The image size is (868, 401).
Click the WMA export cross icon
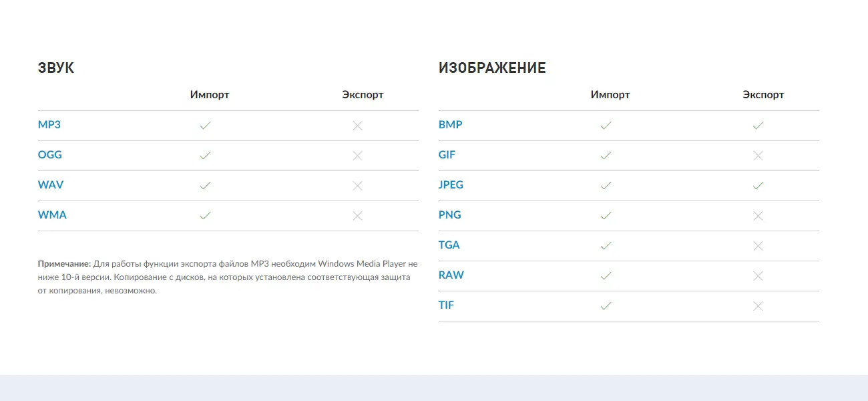[357, 216]
